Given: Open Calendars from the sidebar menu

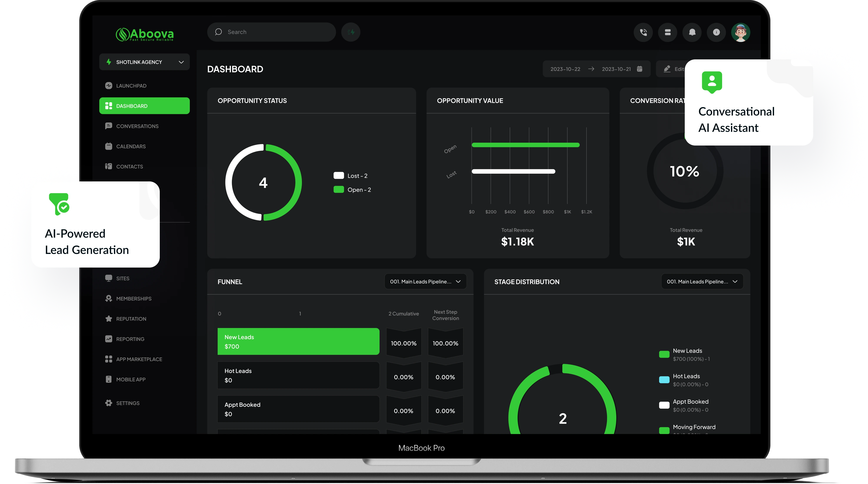Looking at the screenshot, I should (x=131, y=146).
